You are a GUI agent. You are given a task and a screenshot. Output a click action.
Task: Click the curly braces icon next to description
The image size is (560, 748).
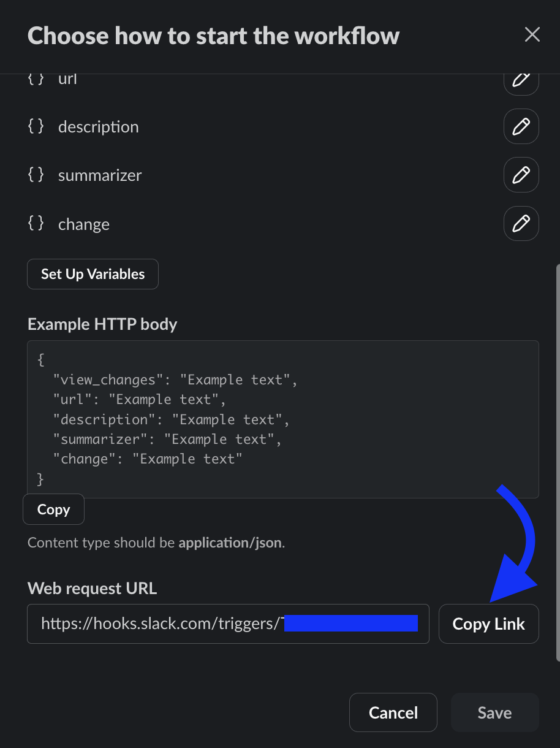tap(36, 126)
